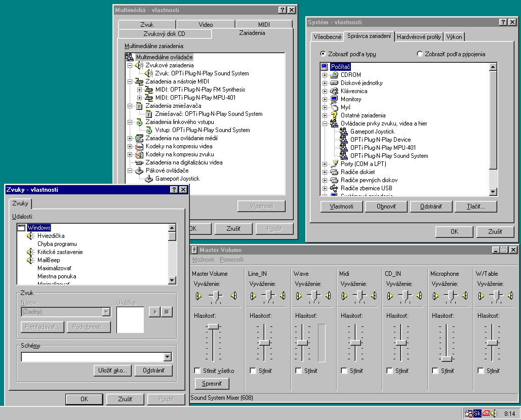521x420 pixels.
Task: Click the Gameport Joystick icon in Systém window
Action: coord(343,132)
